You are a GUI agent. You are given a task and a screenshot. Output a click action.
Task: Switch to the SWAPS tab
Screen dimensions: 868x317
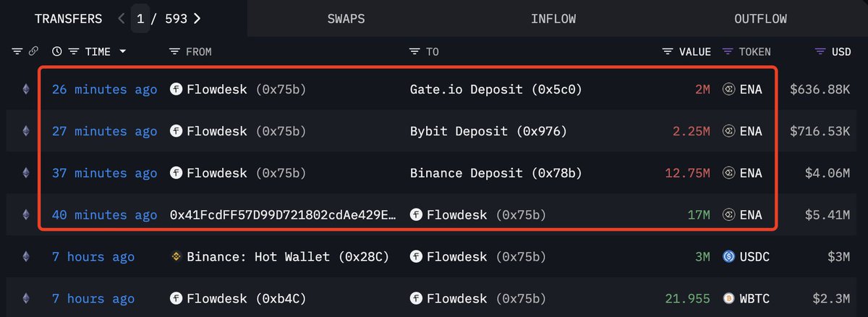click(x=347, y=19)
